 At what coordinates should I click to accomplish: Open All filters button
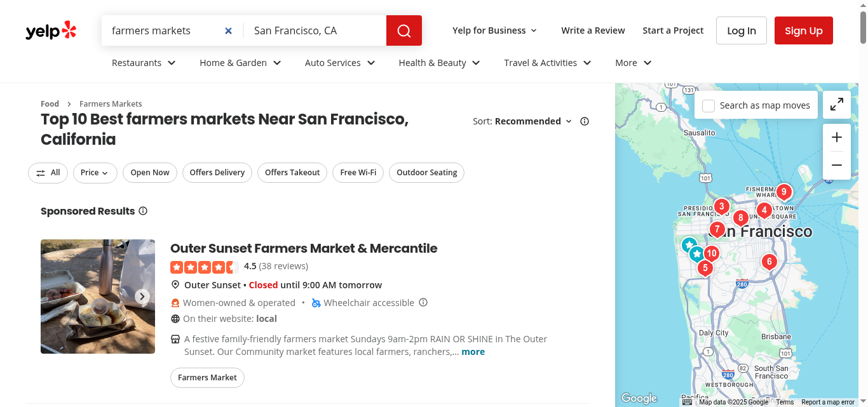pos(48,173)
